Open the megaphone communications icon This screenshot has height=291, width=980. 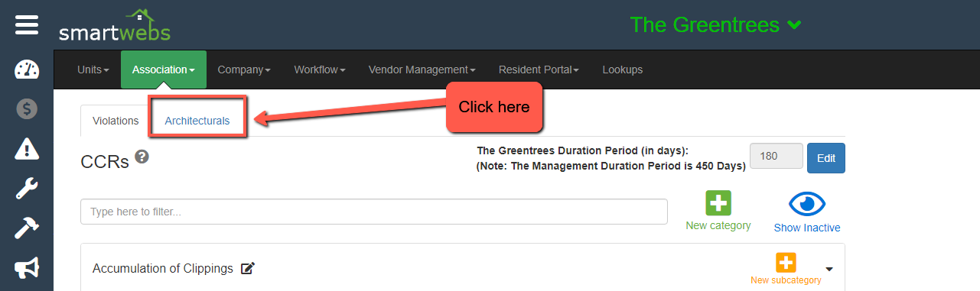[x=27, y=267]
